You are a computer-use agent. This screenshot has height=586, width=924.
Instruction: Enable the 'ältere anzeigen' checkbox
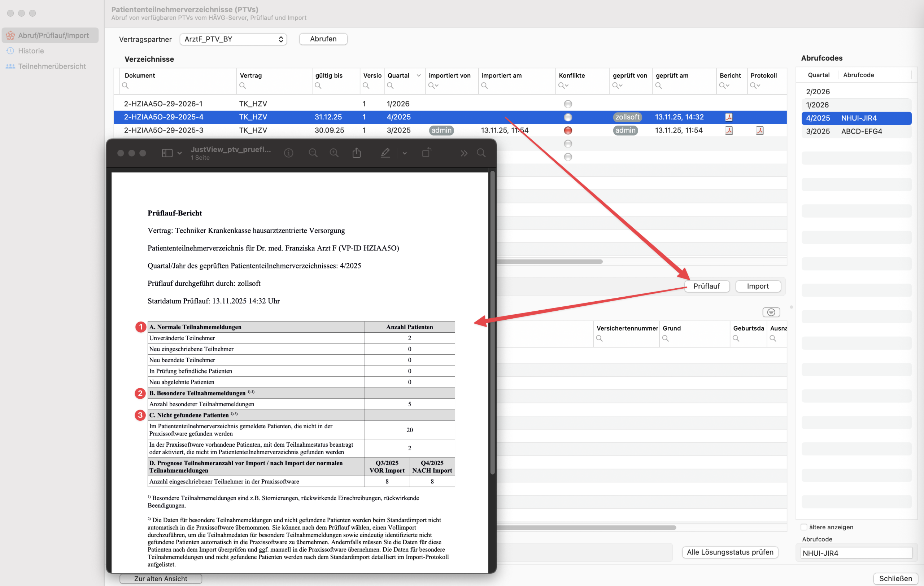[804, 527]
